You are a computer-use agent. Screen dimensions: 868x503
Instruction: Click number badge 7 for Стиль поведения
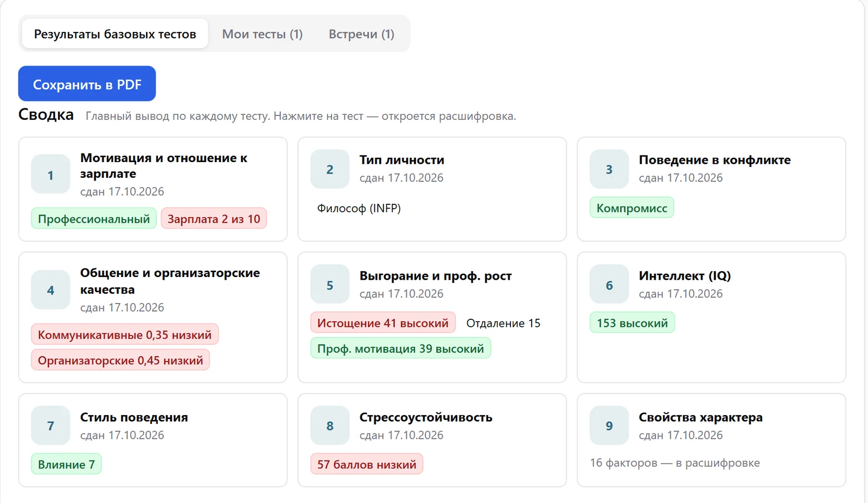pos(50,425)
